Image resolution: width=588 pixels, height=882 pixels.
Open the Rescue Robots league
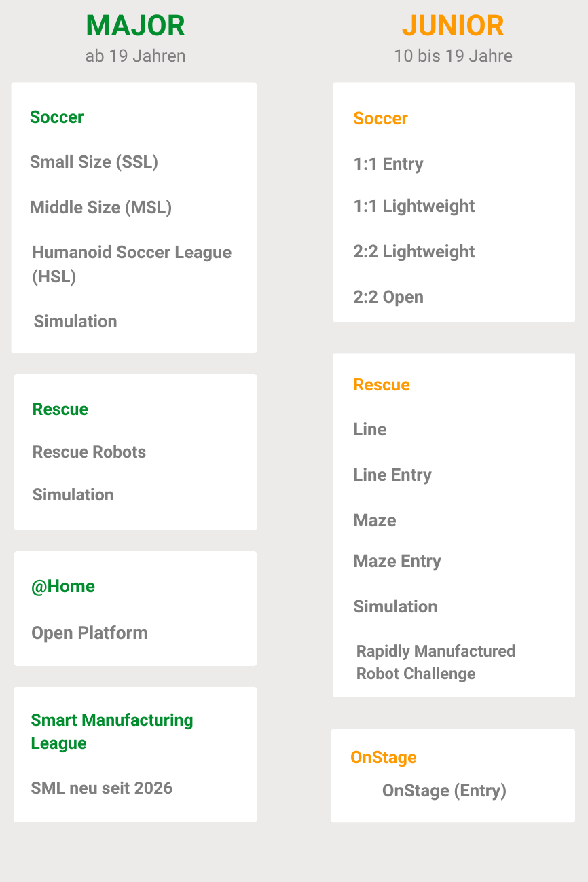coord(89,452)
